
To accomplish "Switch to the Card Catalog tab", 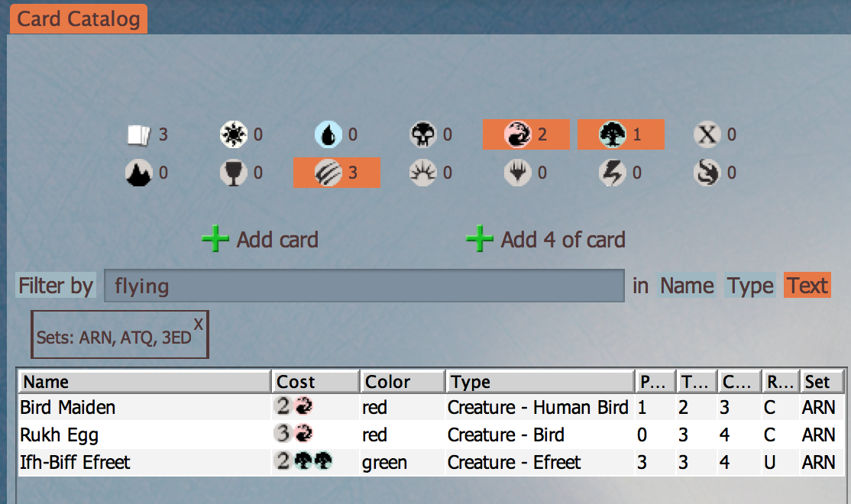I will pos(79,18).
